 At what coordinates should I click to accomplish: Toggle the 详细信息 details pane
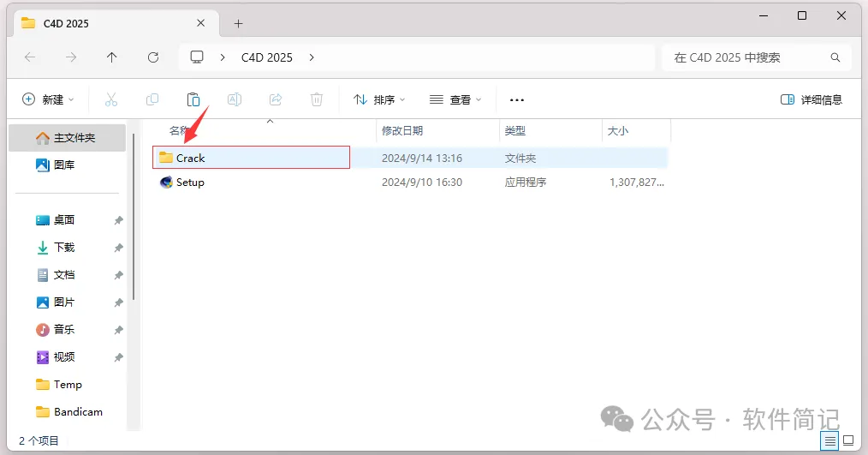click(812, 99)
